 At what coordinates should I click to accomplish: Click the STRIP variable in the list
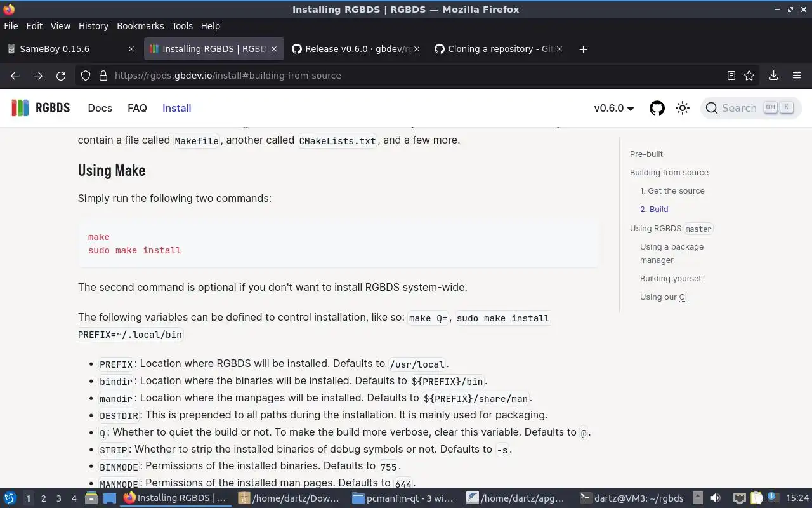pyautogui.click(x=114, y=450)
